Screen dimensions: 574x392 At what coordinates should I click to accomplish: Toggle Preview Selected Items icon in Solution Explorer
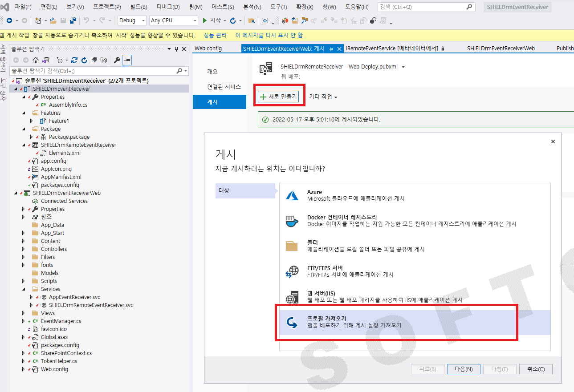coord(127,60)
